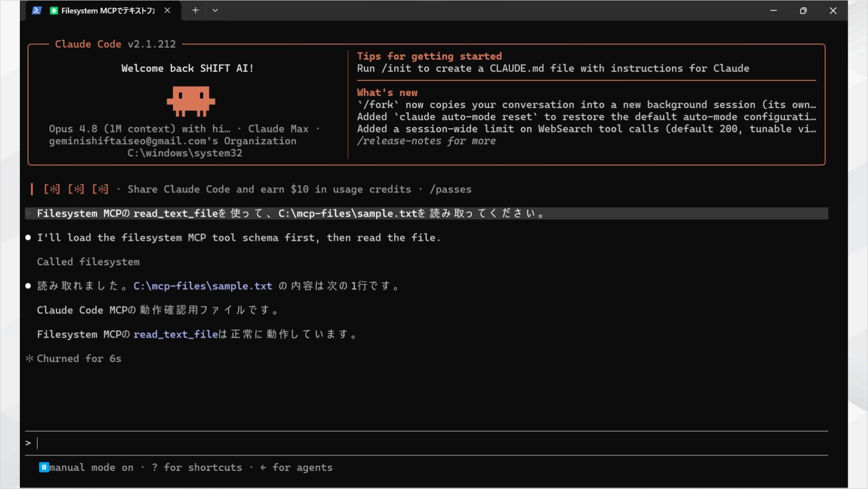Click the C:\windows\system32 path text
The width and height of the screenshot is (868, 489).
(184, 153)
